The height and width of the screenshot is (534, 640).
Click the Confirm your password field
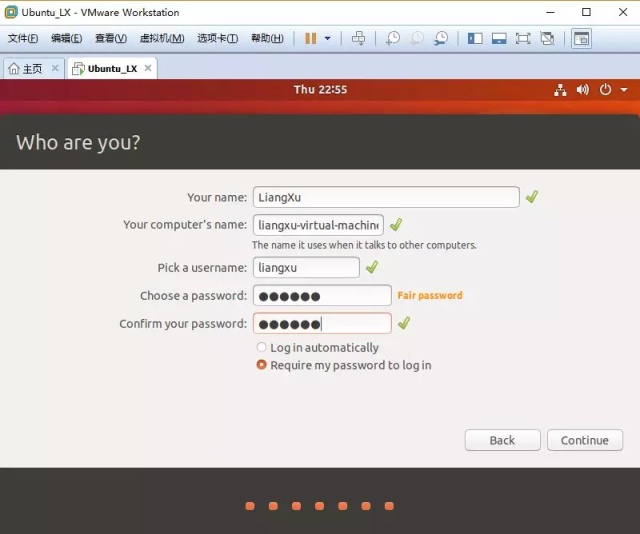(322, 323)
